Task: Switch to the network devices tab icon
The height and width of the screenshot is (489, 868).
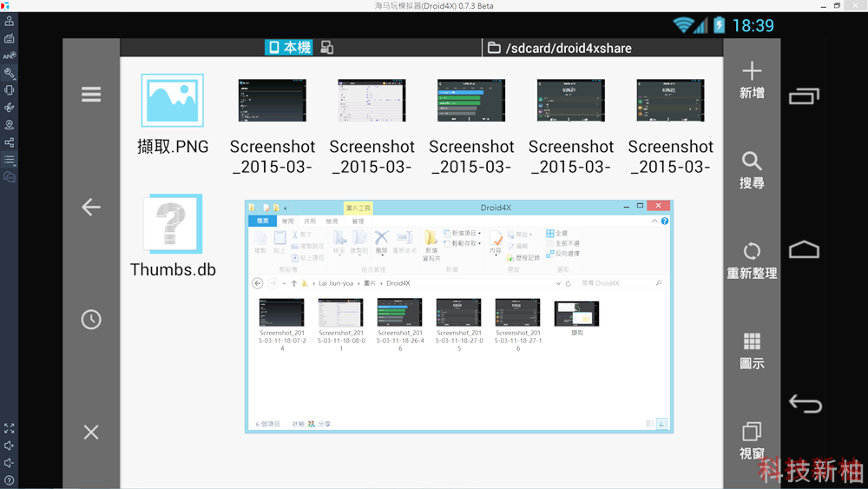Action: (x=327, y=48)
